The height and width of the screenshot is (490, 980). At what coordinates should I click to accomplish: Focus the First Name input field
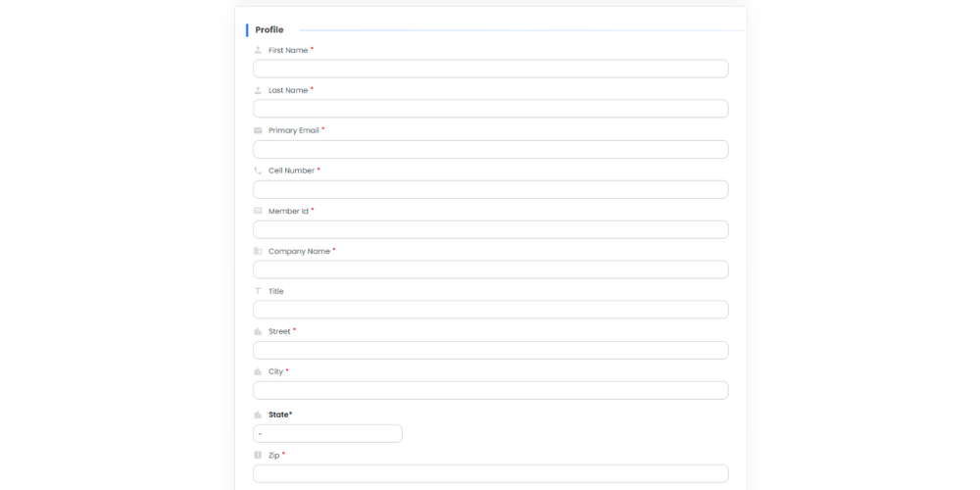point(490,69)
